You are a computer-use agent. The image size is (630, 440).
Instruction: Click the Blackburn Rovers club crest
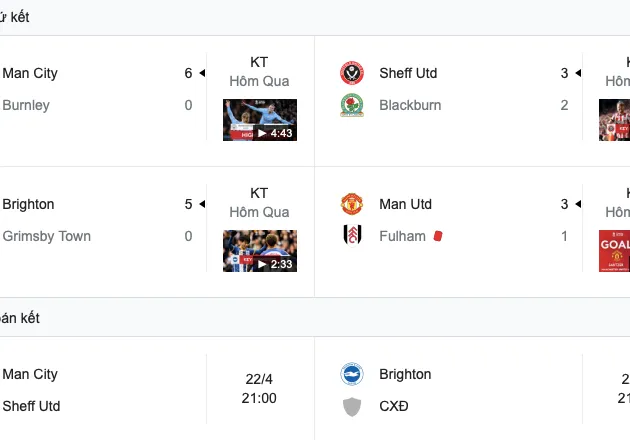click(x=352, y=105)
